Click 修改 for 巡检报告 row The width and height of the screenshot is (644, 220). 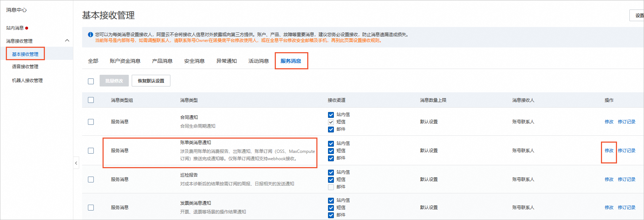click(609, 180)
